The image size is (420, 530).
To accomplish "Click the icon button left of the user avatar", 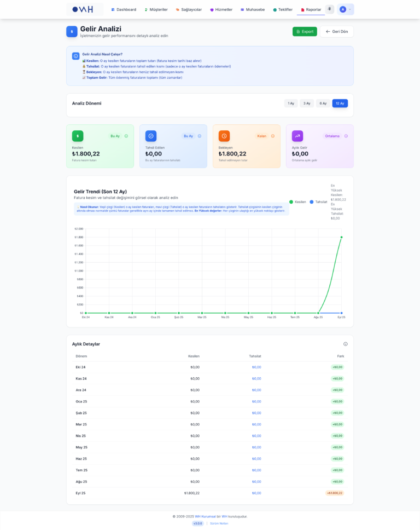I will point(330,9).
